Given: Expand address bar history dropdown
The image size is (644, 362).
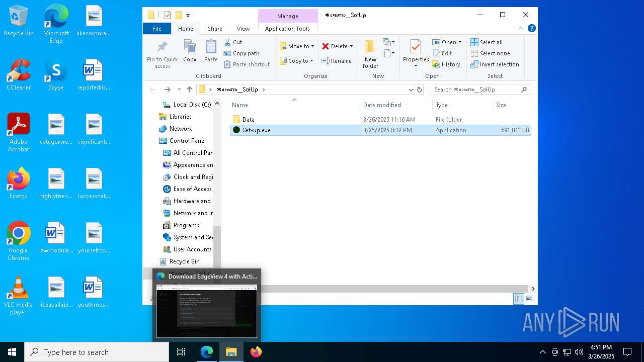Looking at the screenshot, I should point(411,89).
